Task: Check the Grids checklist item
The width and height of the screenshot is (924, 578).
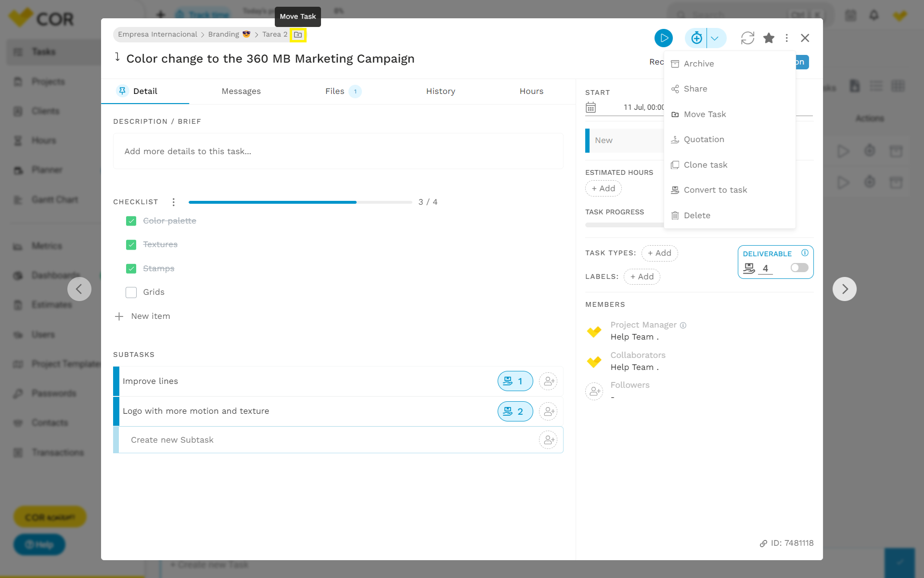Action: point(131,292)
